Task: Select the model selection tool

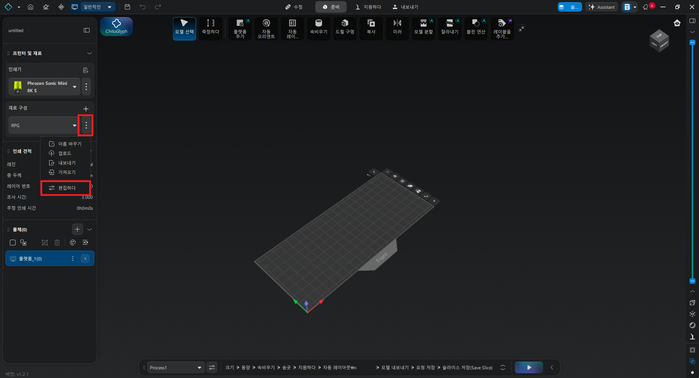Action: tap(184, 28)
